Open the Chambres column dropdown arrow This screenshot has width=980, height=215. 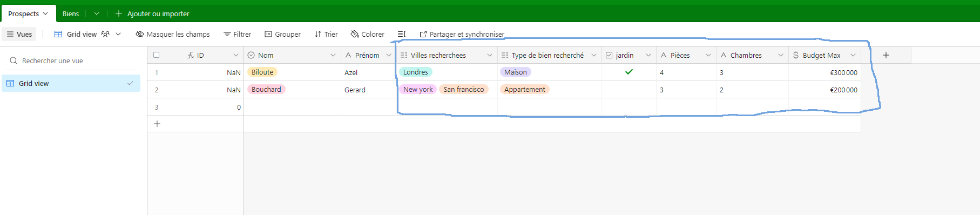click(x=781, y=55)
